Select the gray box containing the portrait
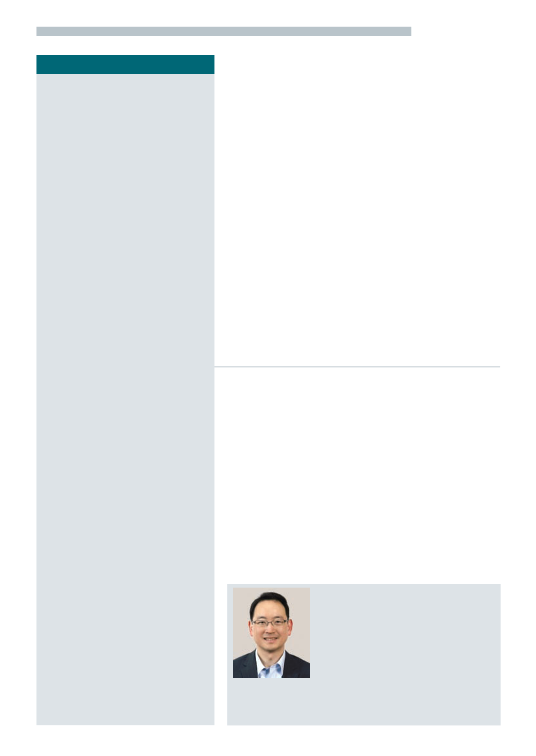The height and width of the screenshot is (756, 536). (x=364, y=654)
